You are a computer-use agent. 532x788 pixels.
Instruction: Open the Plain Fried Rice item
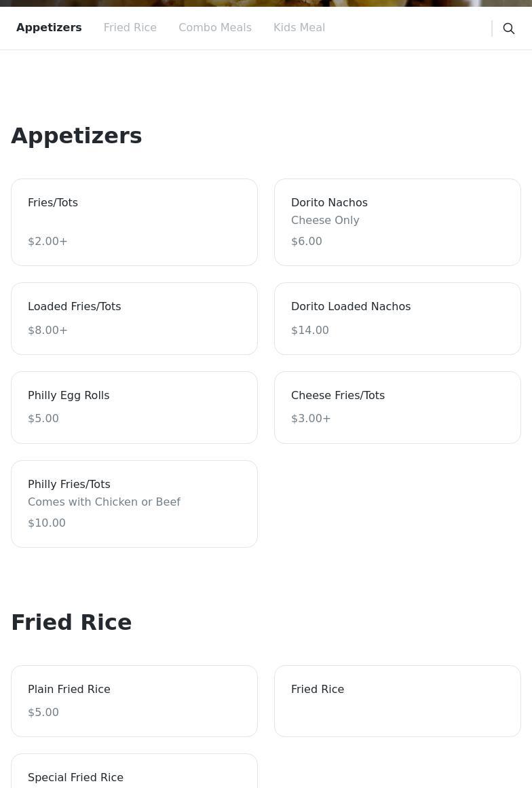click(134, 701)
